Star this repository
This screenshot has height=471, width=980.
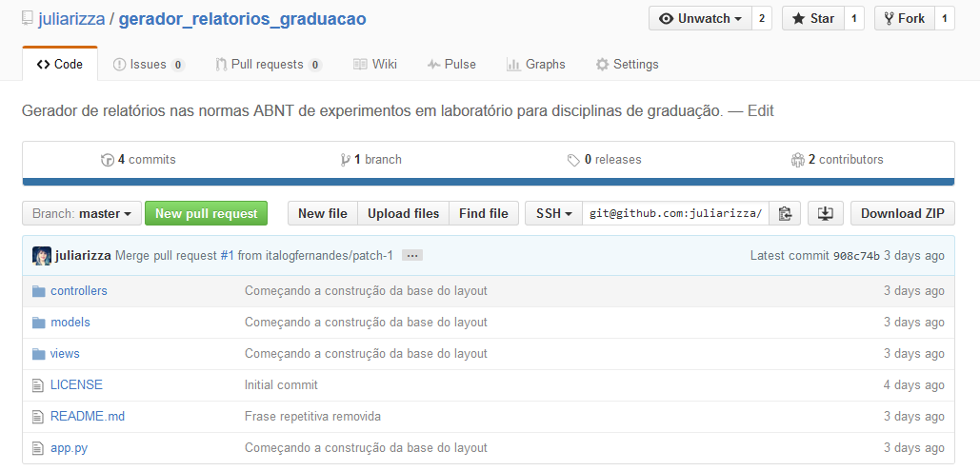813,19
